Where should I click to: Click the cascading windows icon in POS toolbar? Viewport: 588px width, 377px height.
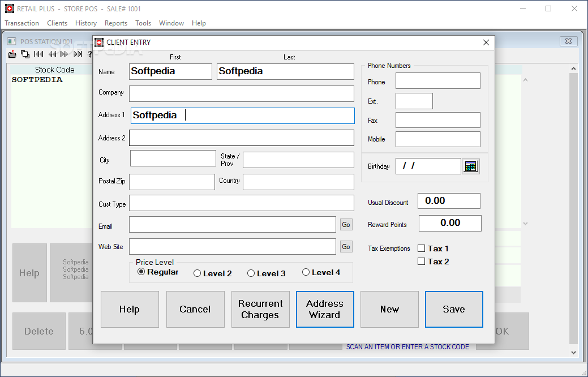25,54
